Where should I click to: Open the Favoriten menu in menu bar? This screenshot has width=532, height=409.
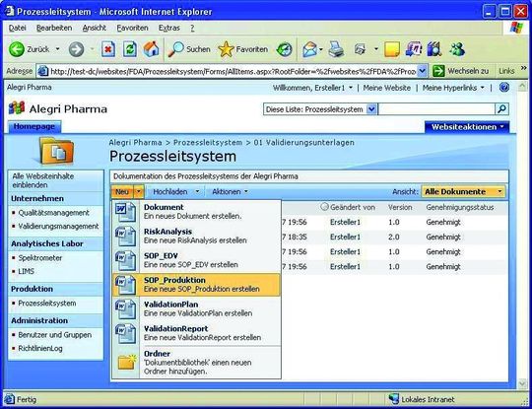[x=132, y=28]
